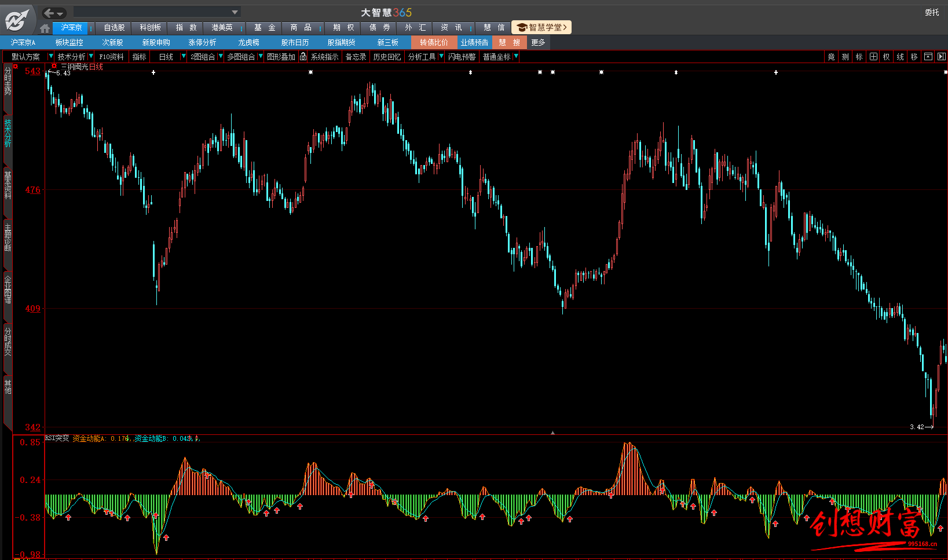The width and height of the screenshot is (948, 560).
Task: Select the 基金 tab
Action: point(265,28)
